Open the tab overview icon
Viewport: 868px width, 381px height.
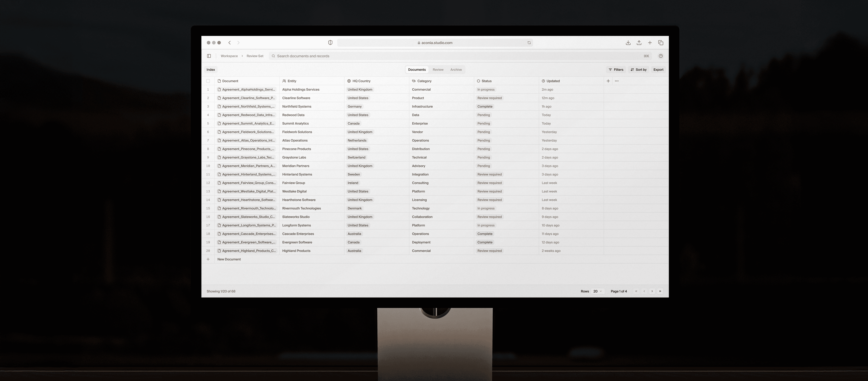[x=660, y=43]
